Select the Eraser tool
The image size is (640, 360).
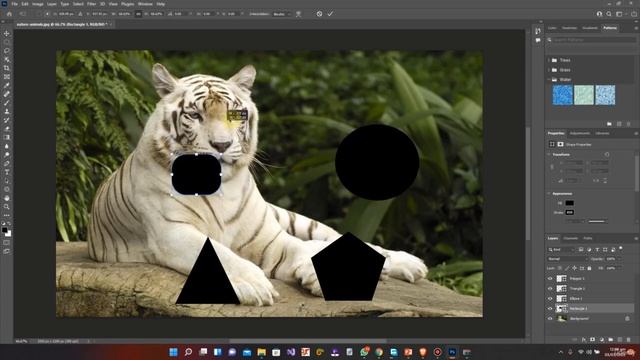[7, 129]
